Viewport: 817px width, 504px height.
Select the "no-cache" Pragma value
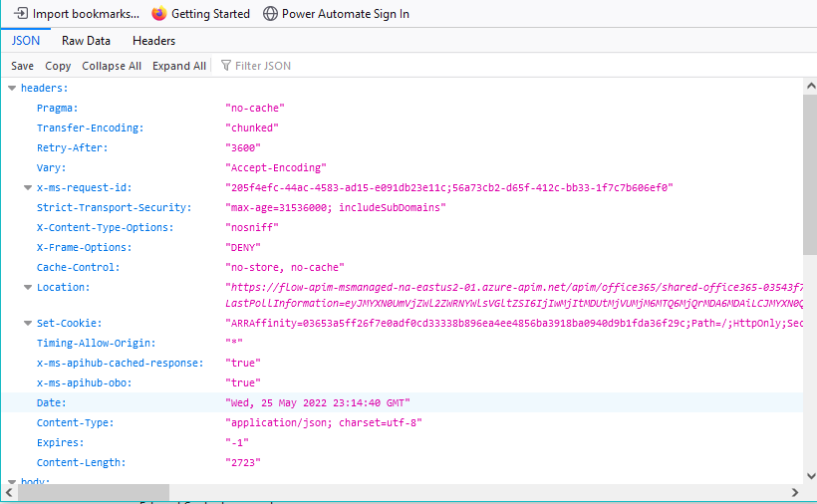(x=255, y=108)
